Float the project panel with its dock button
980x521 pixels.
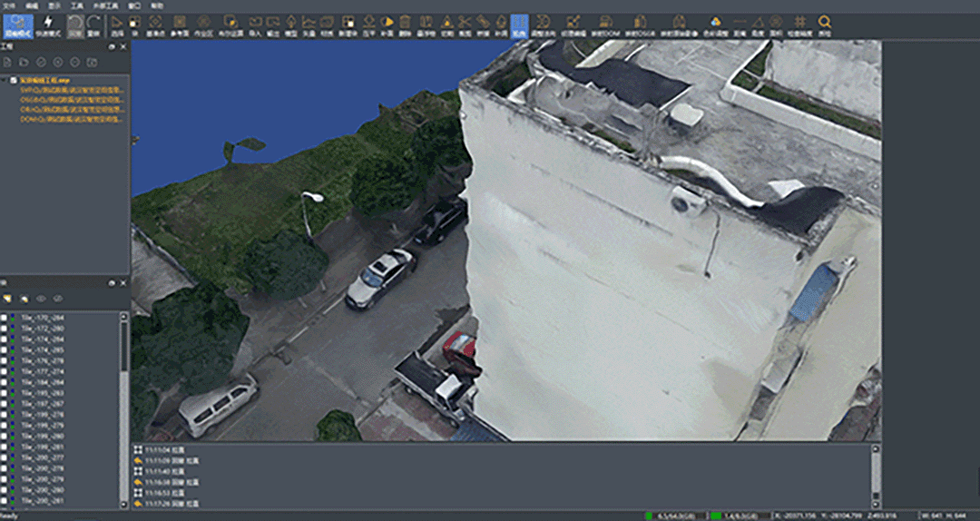pos(112,44)
